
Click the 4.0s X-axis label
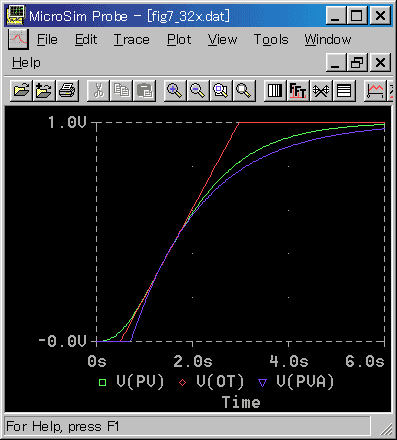point(289,361)
